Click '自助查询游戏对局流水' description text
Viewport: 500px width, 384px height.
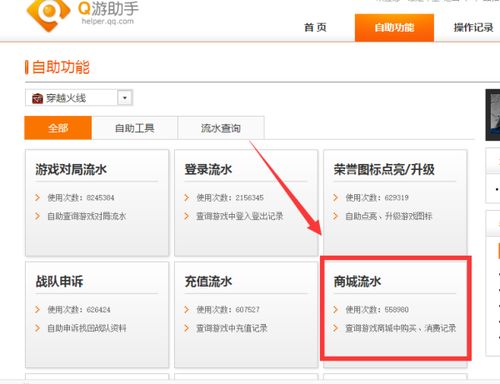tap(87, 216)
